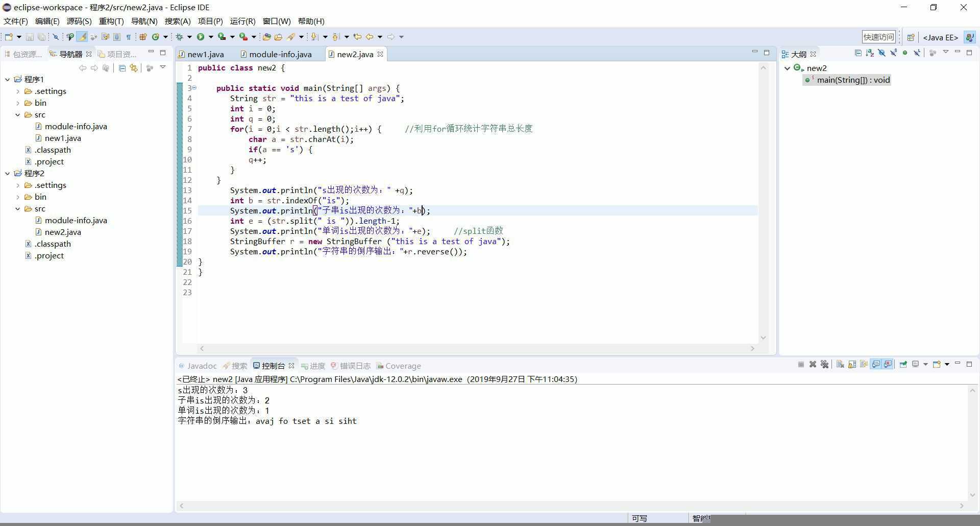Run the program with green Run button
The height and width of the screenshot is (526, 980).
201,37
